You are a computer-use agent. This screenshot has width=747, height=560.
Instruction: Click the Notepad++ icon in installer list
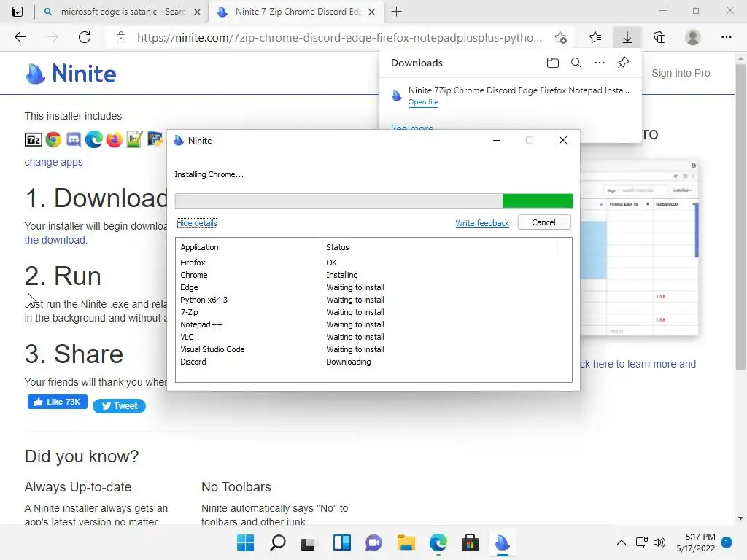(x=134, y=139)
